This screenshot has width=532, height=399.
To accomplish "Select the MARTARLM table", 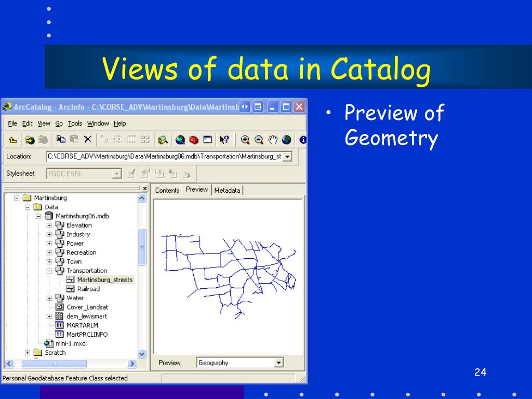I will [x=82, y=325].
